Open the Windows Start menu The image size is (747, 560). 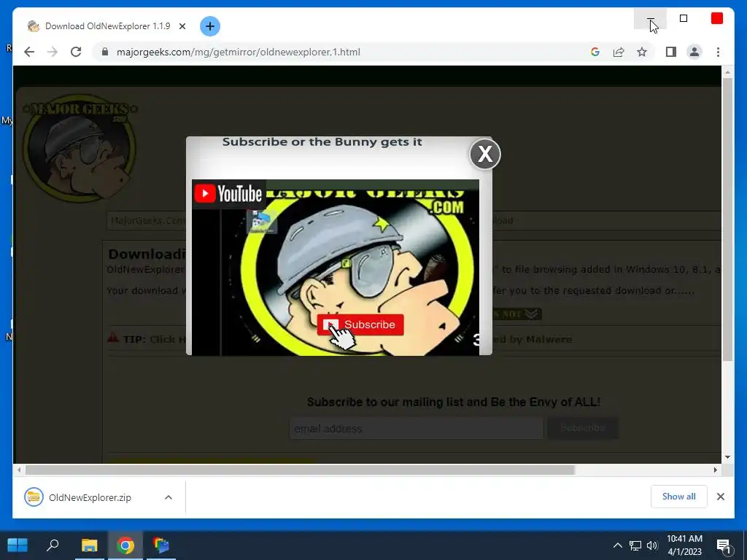(x=18, y=545)
